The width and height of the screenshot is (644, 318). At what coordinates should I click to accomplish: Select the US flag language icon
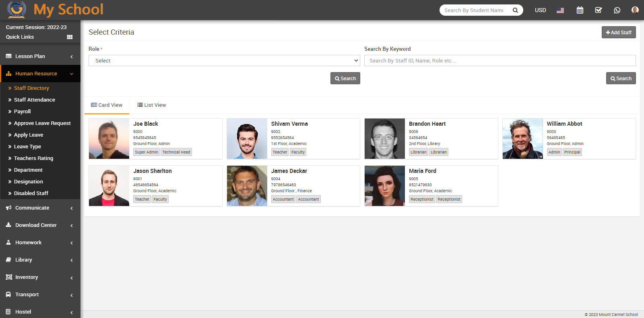(x=560, y=10)
